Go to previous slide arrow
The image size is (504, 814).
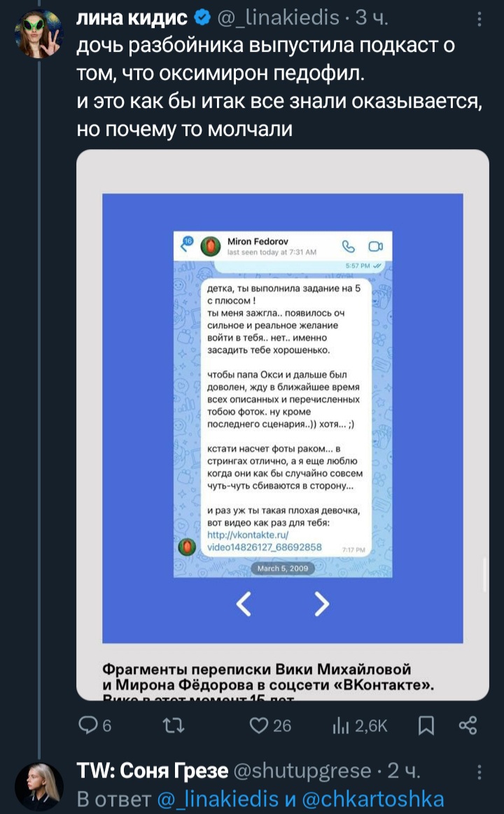[243, 604]
